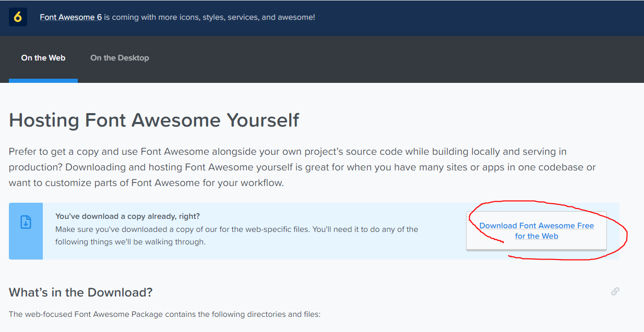Click the file download icon in the callout
Image resolution: width=644 pixels, height=332 pixels.
pos(26,222)
